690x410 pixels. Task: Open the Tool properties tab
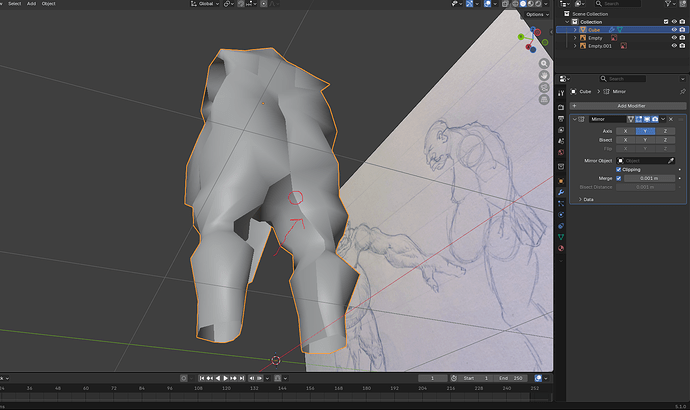(x=561, y=93)
